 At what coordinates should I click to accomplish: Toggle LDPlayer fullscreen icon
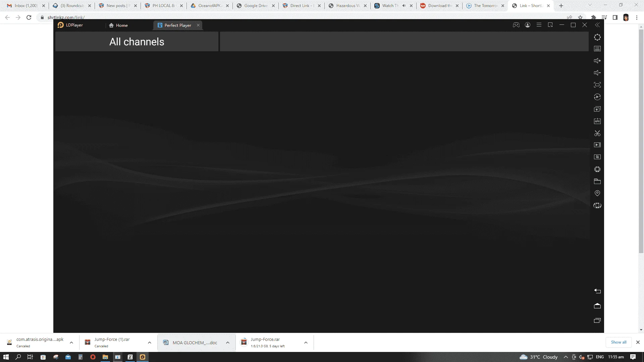click(x=597, y=85)
